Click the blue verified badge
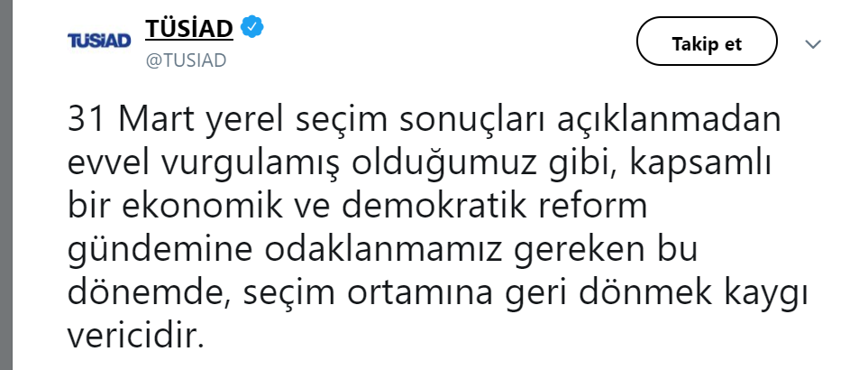The width and height of the screenshot is (868, 370). click(x=251, y=27)
